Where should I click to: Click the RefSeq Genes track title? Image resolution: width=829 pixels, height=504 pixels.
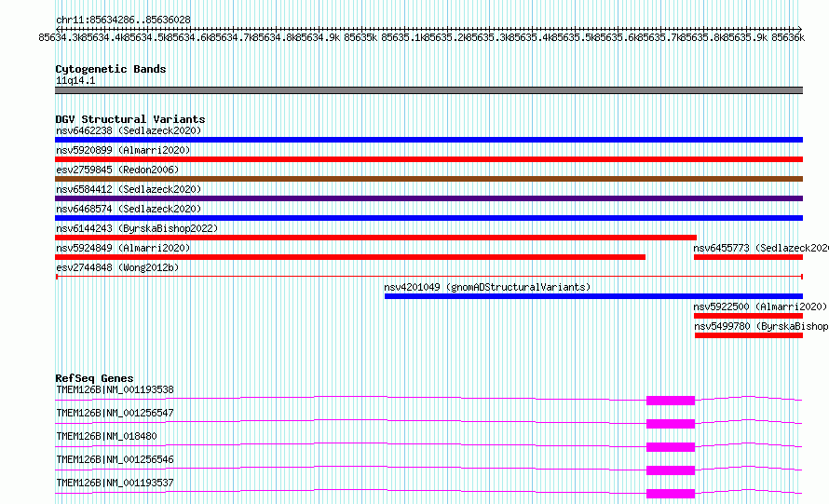point(94,378)
